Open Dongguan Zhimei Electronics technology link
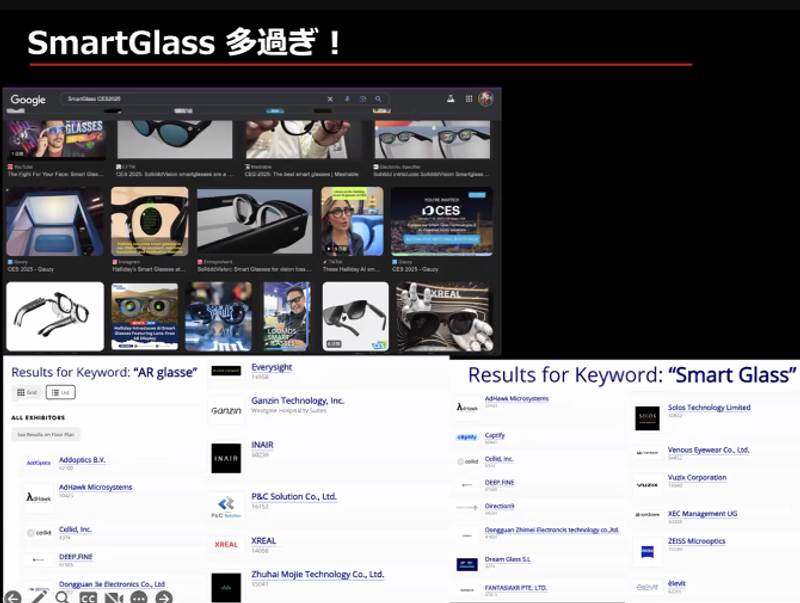The width and height of the screenshot is (800, 603). (552, 530)
